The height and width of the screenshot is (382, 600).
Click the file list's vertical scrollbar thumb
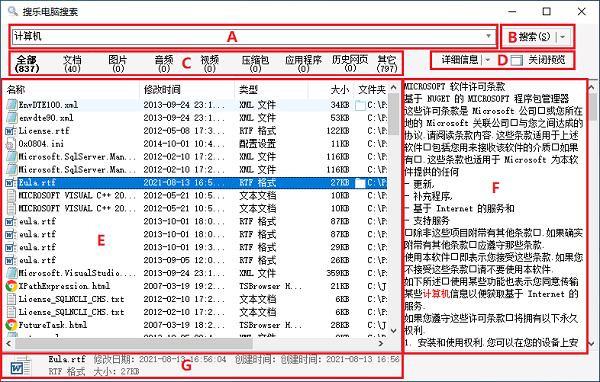coord(393,114)
